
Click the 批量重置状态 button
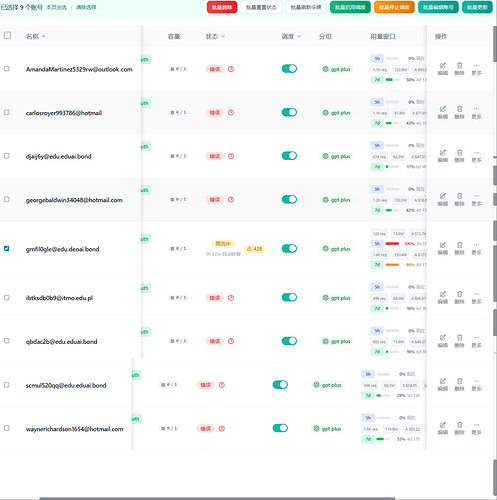(261, 7)
